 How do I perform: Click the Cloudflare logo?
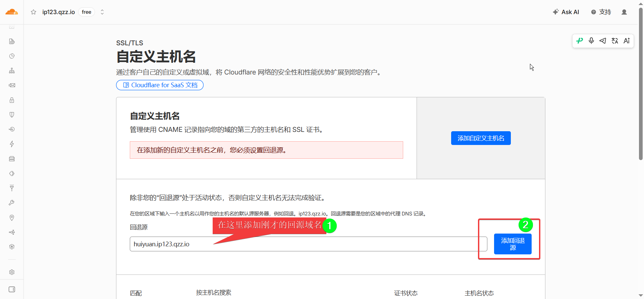tap(12, 12)
